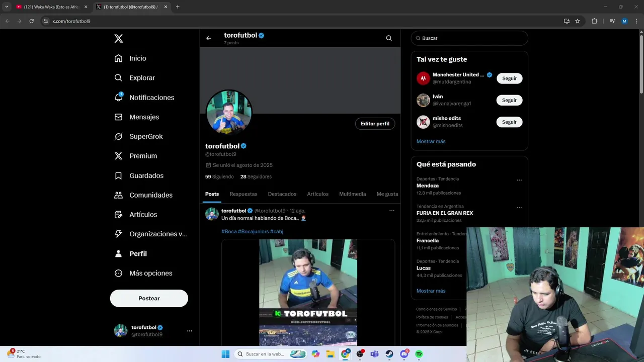This screenshot has width=644, height=362.
Task: Open Discord from taskbar
Action: [404, 354]
